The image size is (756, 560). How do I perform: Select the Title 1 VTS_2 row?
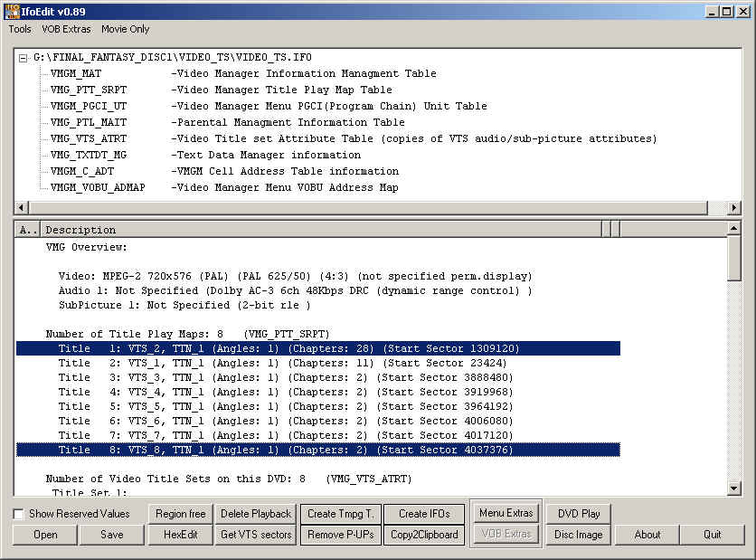point(318,348)
